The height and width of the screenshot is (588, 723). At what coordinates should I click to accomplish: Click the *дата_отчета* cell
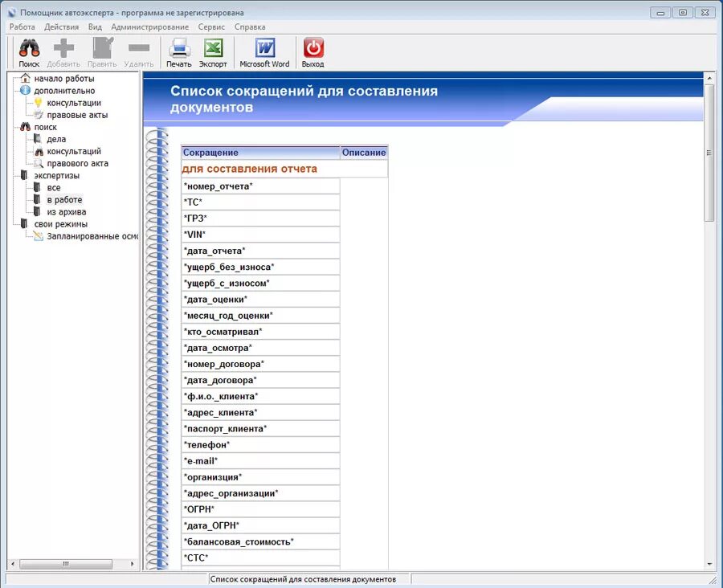(260, 251)
